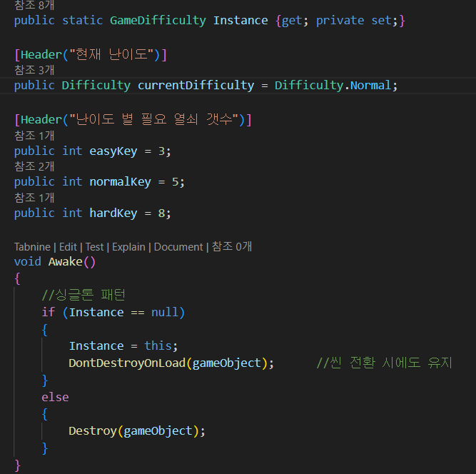Click the value 3 of easyKey
476x474 pixels.
[x=161, y=151]
